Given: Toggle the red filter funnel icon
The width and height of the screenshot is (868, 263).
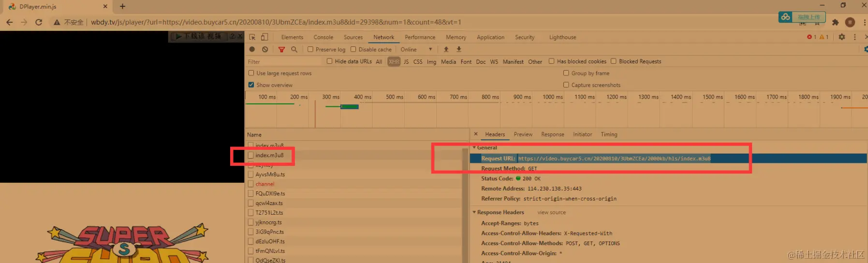Looking at the screenshot, I should tap(281, 49).
